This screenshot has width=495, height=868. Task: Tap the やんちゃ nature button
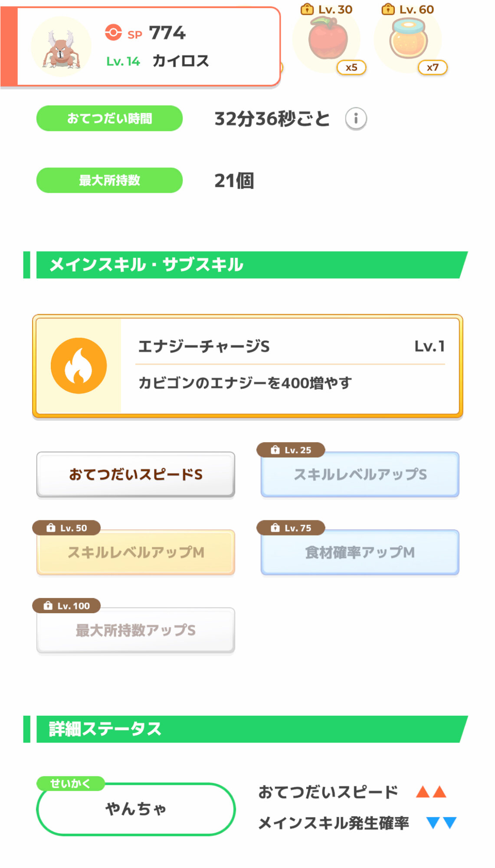pos(136,809)
